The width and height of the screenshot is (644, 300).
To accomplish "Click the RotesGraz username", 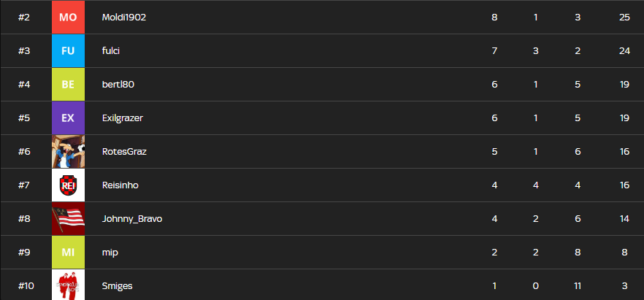I will pos(124,151).
